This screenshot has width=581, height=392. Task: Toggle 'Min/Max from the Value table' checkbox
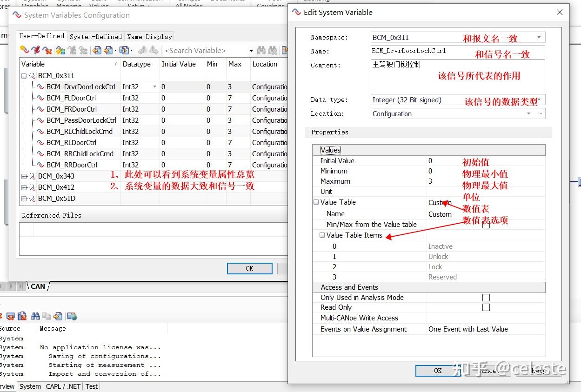[486, 225]
